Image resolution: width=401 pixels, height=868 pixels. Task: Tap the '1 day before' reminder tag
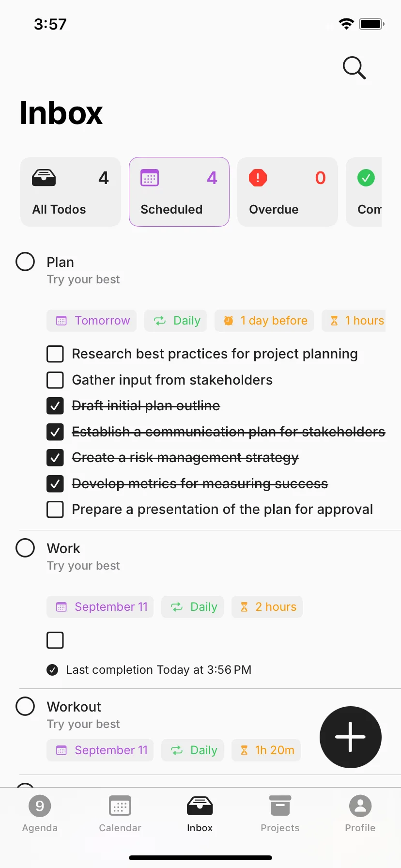click(264, 321)
